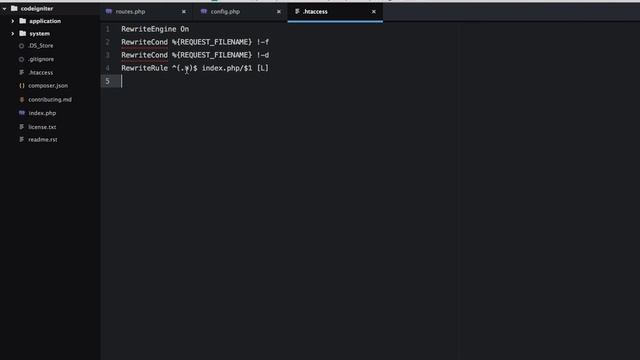Close the config.php tab

279,12
